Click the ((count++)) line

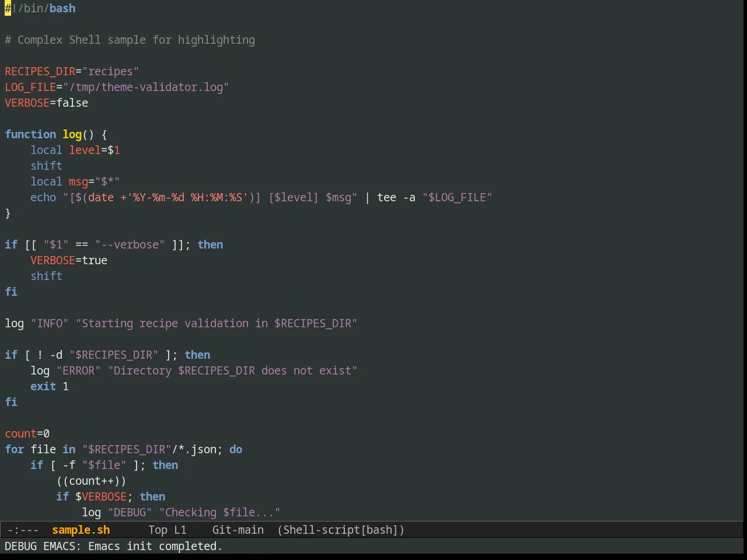pyautogui.click(x=91, y=481)
